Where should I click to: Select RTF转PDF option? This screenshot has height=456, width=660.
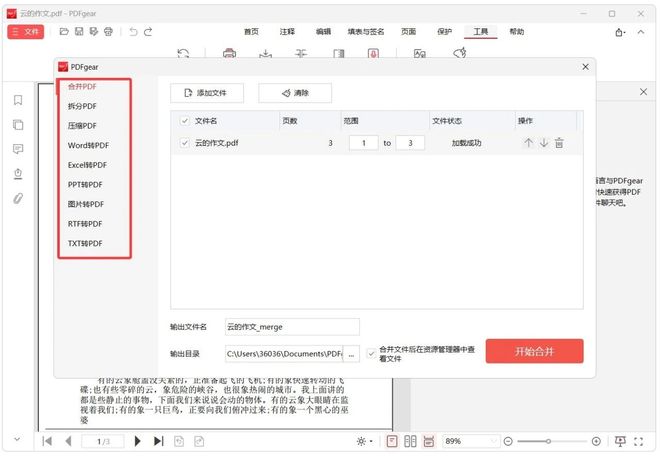pos(85,224)
